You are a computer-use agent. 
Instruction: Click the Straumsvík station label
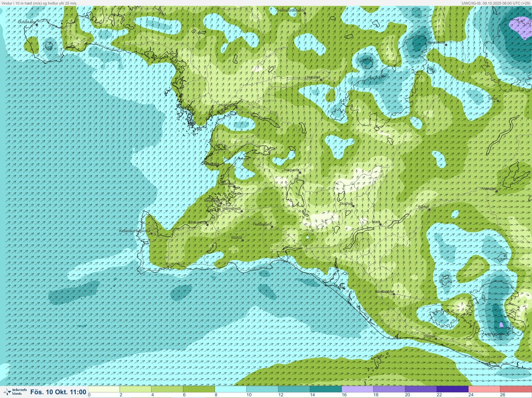[x=197, y=222]
